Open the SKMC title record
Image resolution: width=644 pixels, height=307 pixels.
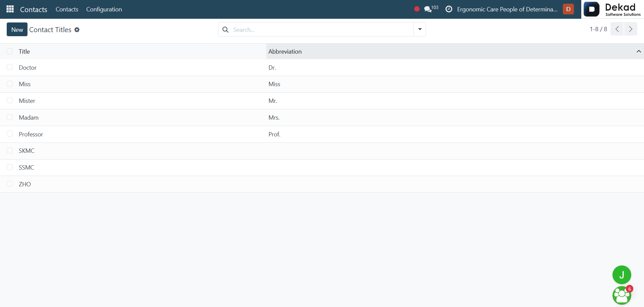26,151
